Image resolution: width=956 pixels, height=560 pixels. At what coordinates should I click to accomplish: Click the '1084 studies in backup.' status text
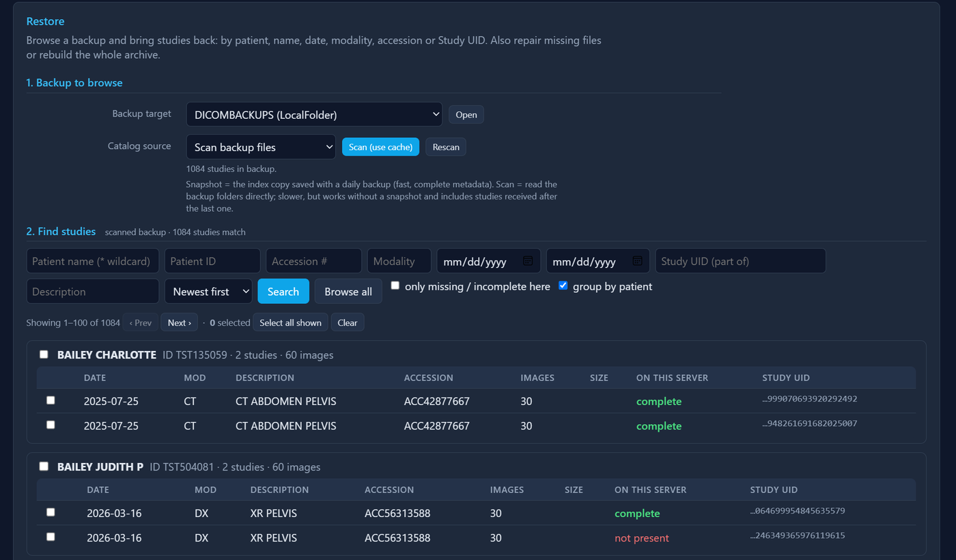click(x=231, y=168)
